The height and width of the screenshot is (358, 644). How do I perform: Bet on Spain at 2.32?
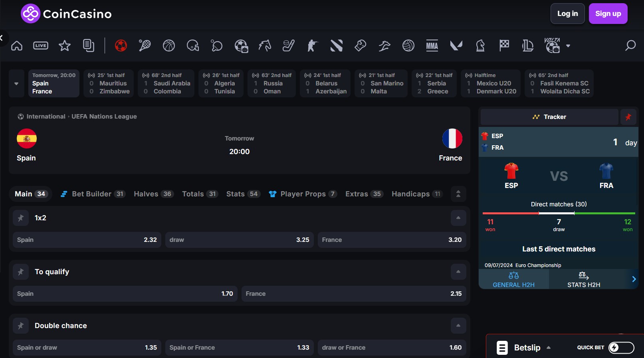(87, 240)
